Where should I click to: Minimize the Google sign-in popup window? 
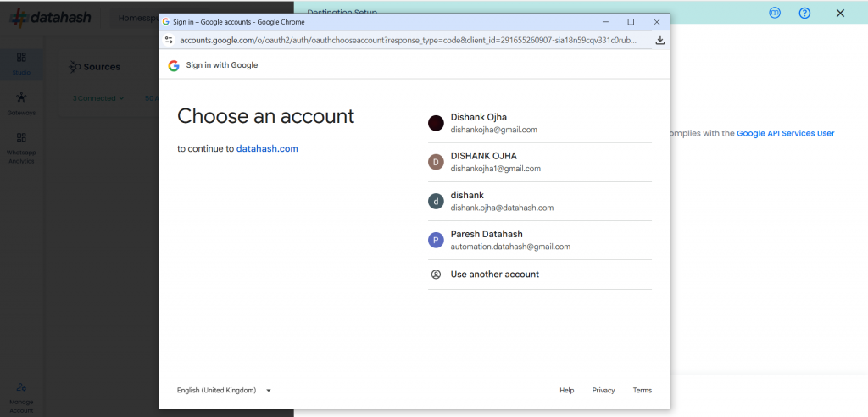(x=605, y=22)
